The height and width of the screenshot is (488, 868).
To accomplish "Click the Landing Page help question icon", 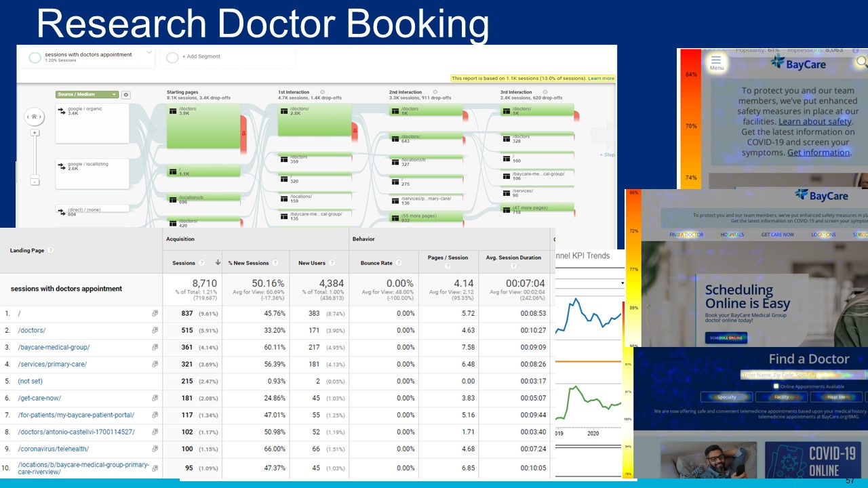I will pos(51,251).
